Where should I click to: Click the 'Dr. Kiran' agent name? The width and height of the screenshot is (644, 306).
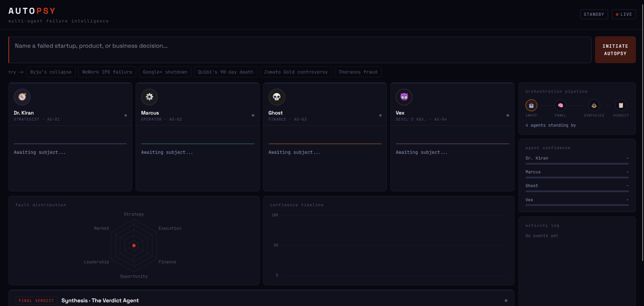click(x=23, y=113)
